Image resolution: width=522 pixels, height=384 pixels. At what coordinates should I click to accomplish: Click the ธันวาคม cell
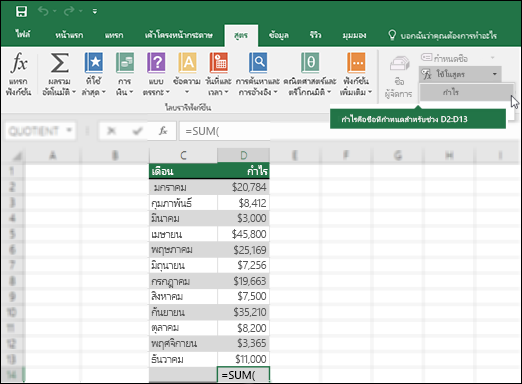pyautogui.click(x=183, y=359)
